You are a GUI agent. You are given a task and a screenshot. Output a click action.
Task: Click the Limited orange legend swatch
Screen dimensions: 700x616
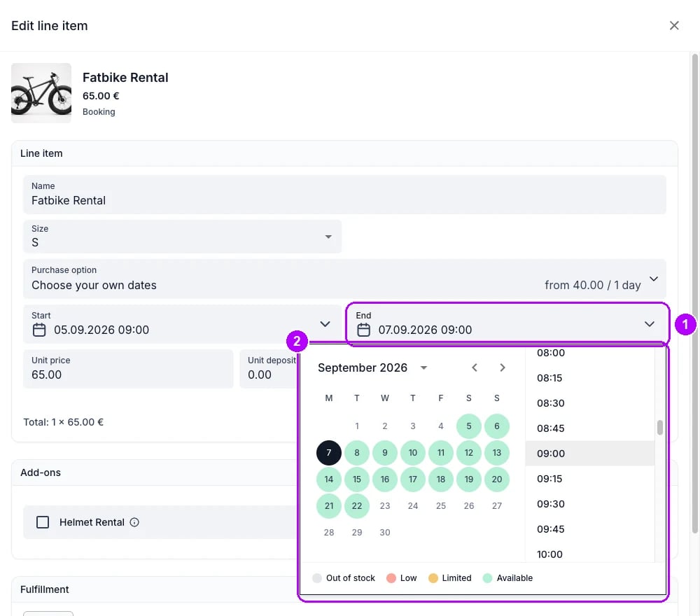point(433,578)
